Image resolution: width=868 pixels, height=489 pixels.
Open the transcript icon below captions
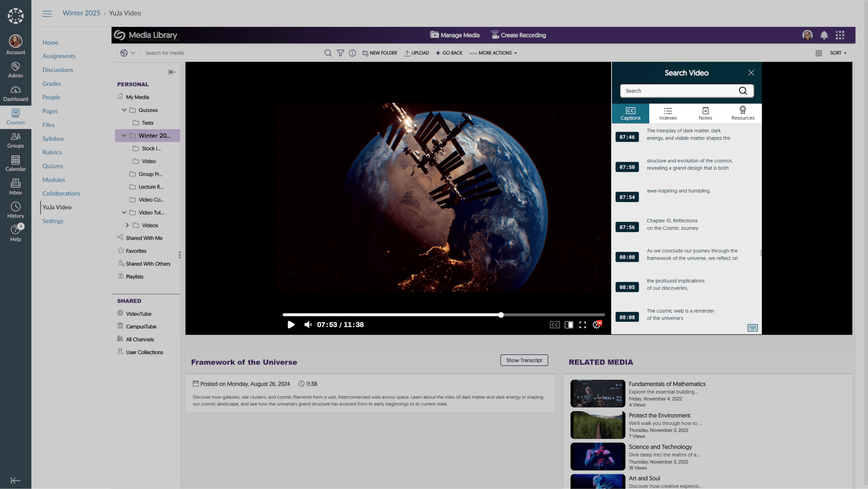pos(753,328)
